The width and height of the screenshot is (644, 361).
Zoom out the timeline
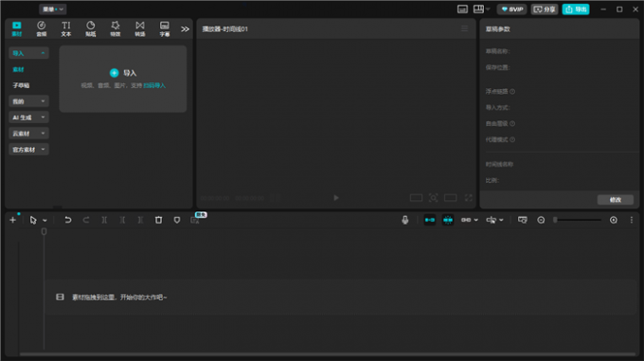click(541, 220)
